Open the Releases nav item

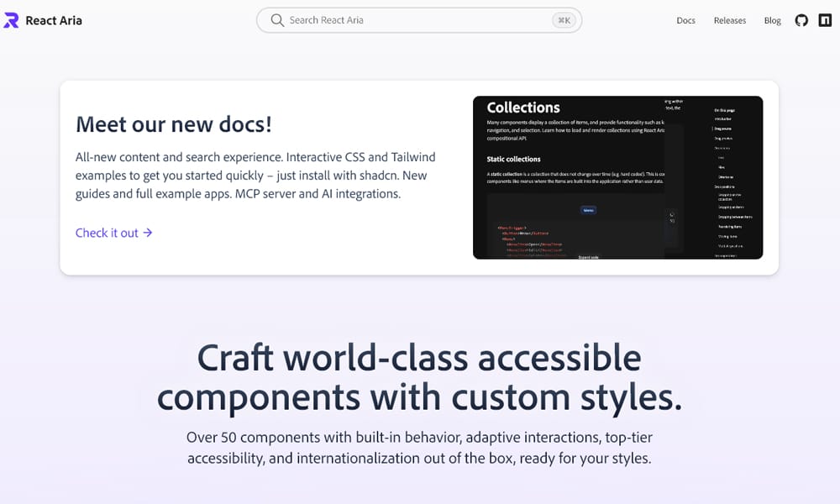[730, 20]
